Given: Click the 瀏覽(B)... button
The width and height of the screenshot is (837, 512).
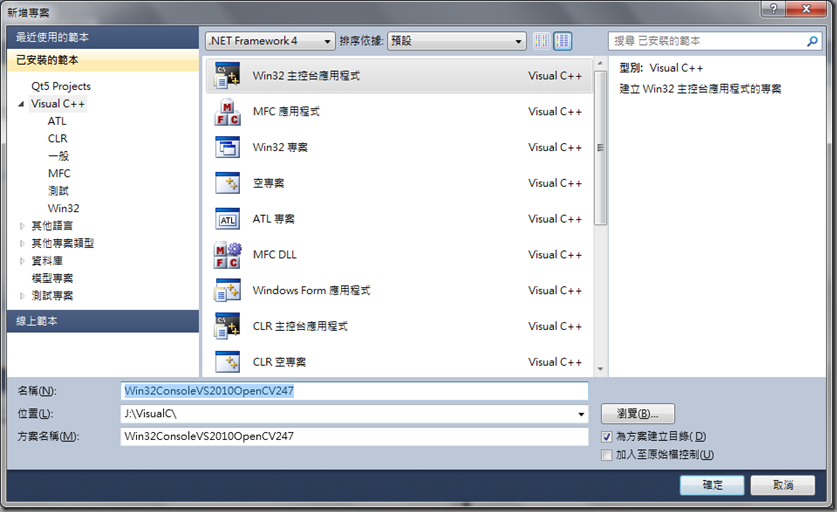Looking at the screenshot, I should [x=638, y=414].
